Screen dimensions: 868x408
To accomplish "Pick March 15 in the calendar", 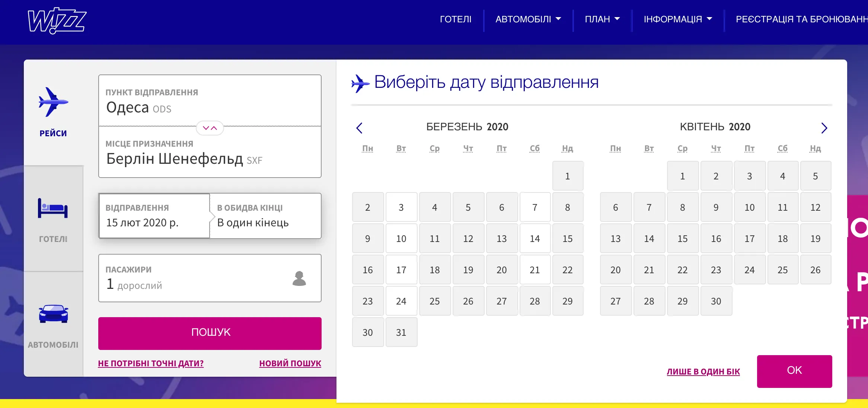I will pyautogui.click(x=568, y=239).
